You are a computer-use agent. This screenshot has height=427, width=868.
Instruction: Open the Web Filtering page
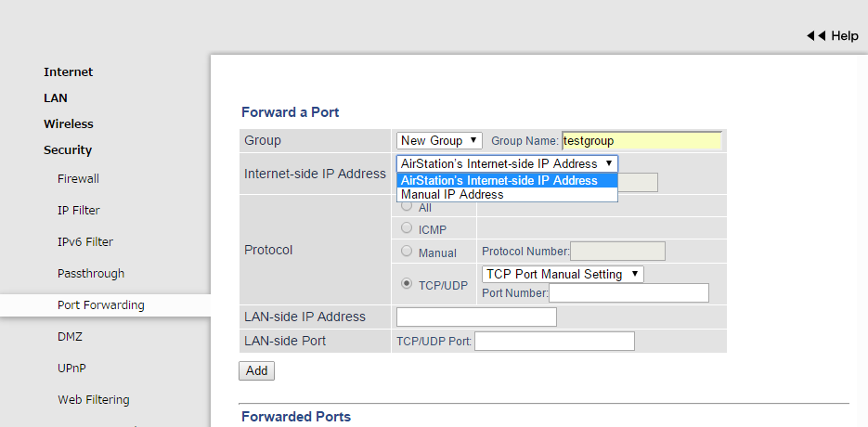94,400
